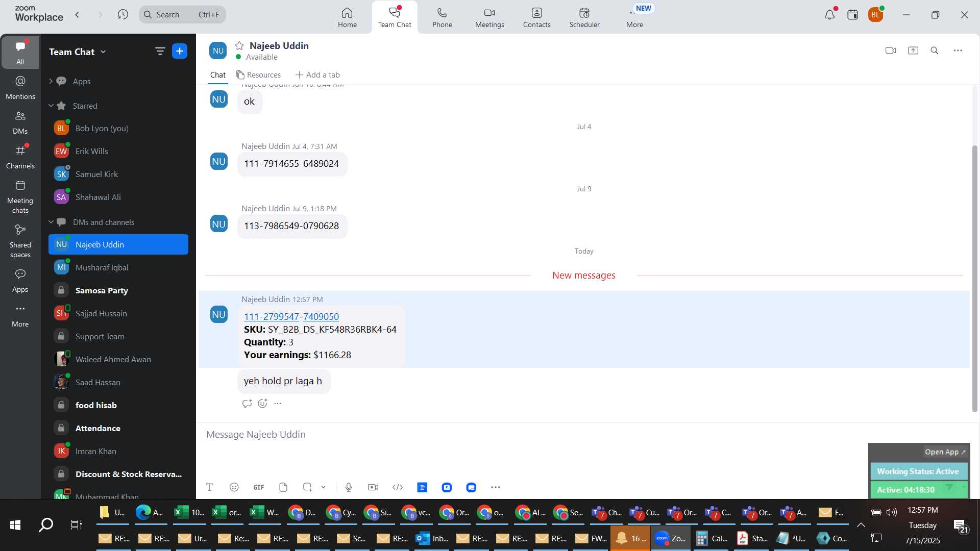Viewport: 980px width, 551px height.
Task: Click Add a tab
Action: tap(317, 75)
